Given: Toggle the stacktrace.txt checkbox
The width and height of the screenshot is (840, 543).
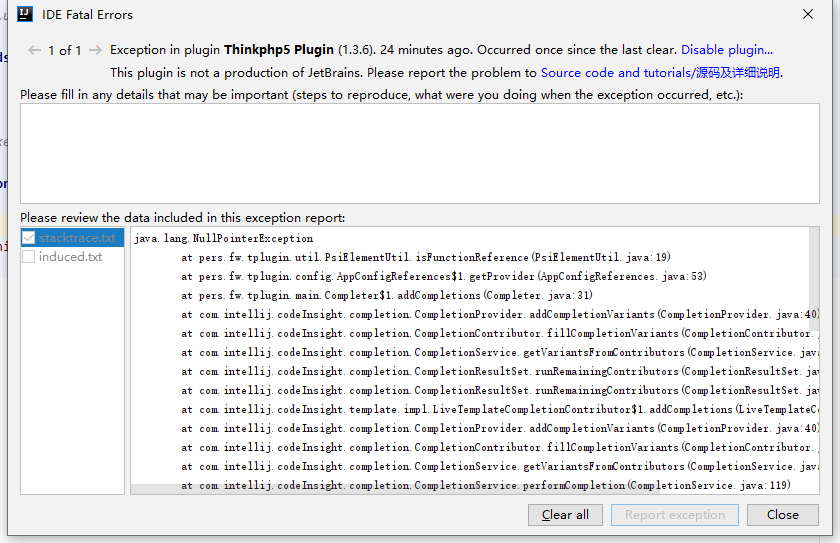Looking at the screenshot, I should 29,238.
